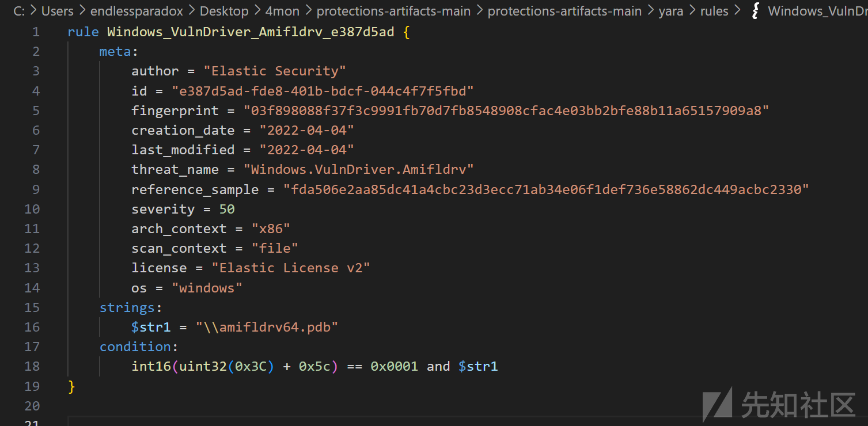
Task: Open the endlessparadox breadcrumb folder
Action: point(137,11)
